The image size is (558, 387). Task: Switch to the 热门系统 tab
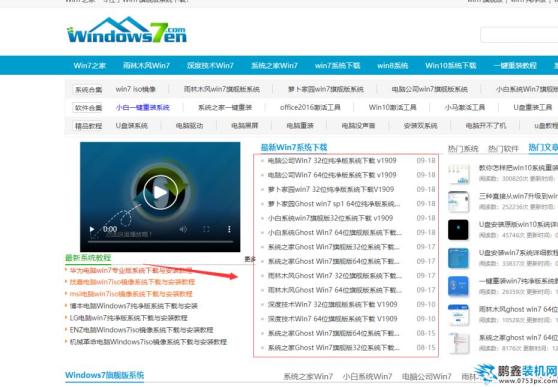[x=463, y=148]
